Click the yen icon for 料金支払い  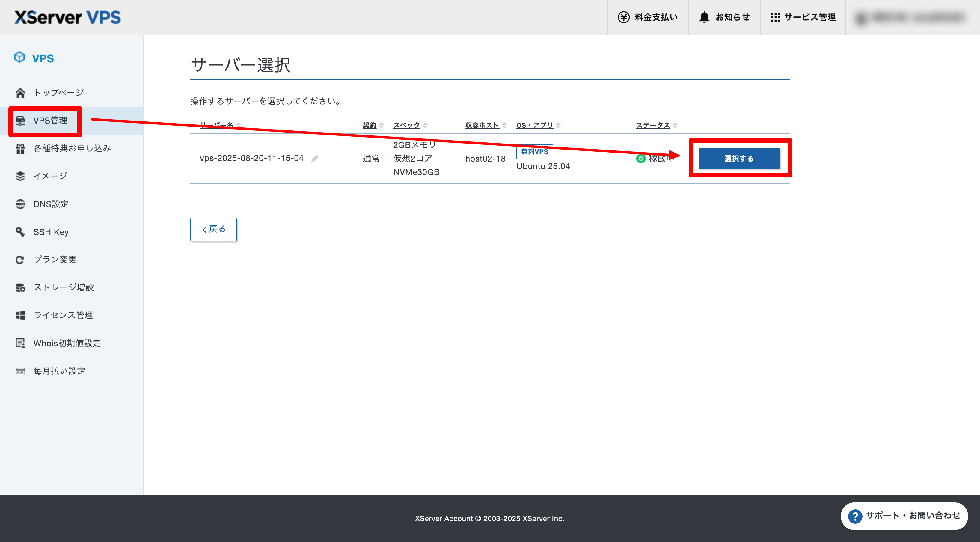click(x=624, y=17)
